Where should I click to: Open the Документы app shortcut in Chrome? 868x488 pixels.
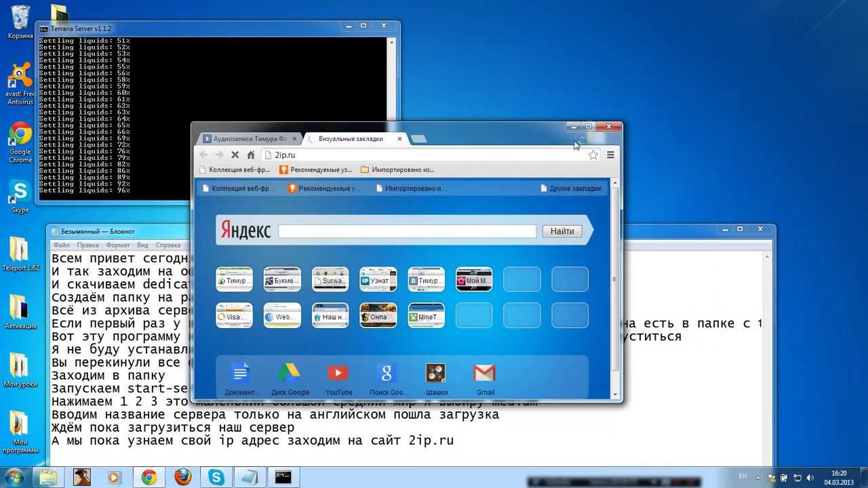click(241, 379)
